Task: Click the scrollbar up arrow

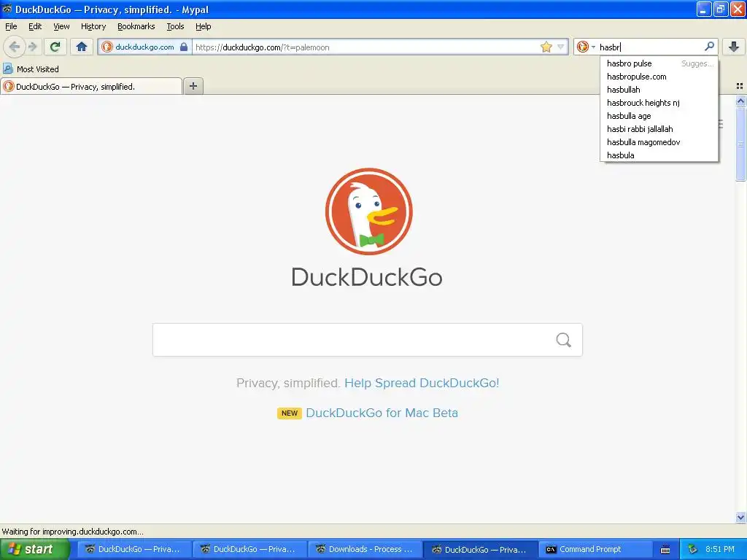Action: point(740,101)
